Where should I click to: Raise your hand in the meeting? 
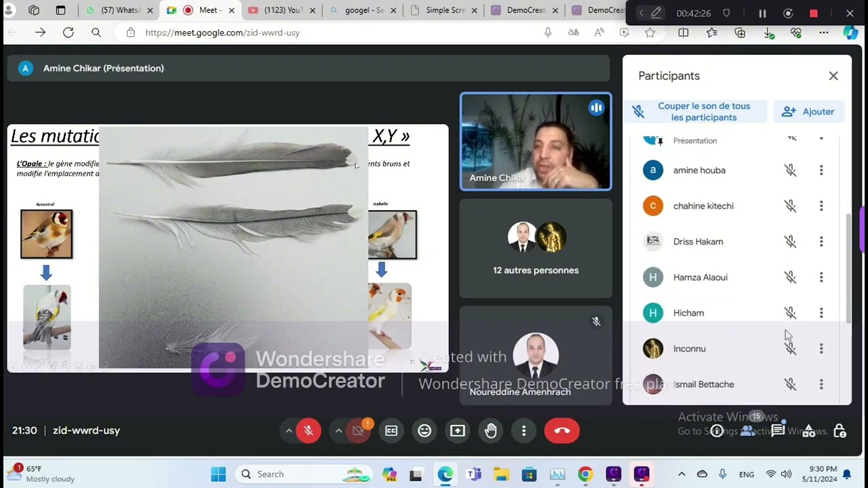pyautogui.click(x=491, y=430)
